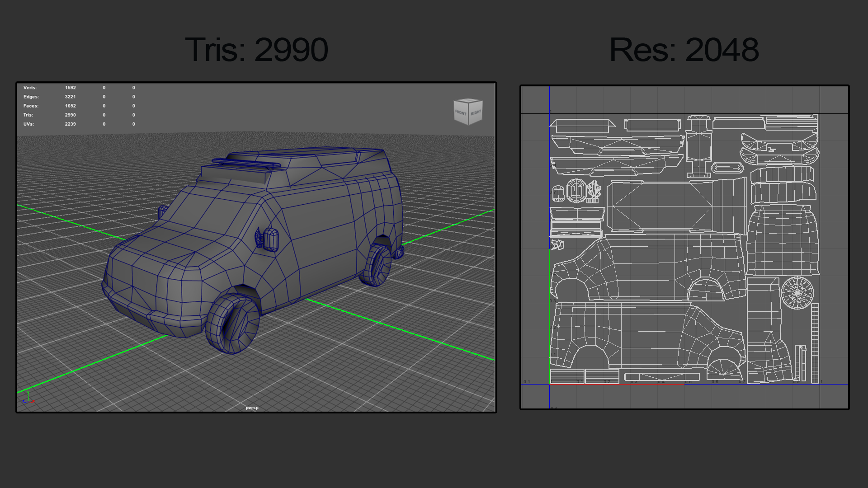The image size is (868, 488).
Task: Click the UVs count value 2239
Action: (x=70, y=124)
